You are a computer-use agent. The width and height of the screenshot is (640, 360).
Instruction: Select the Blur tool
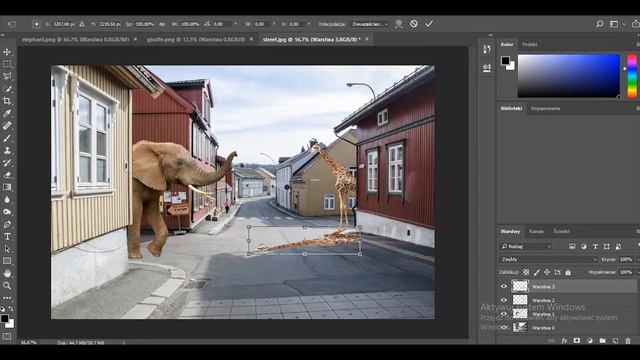[x=7, y=200]
